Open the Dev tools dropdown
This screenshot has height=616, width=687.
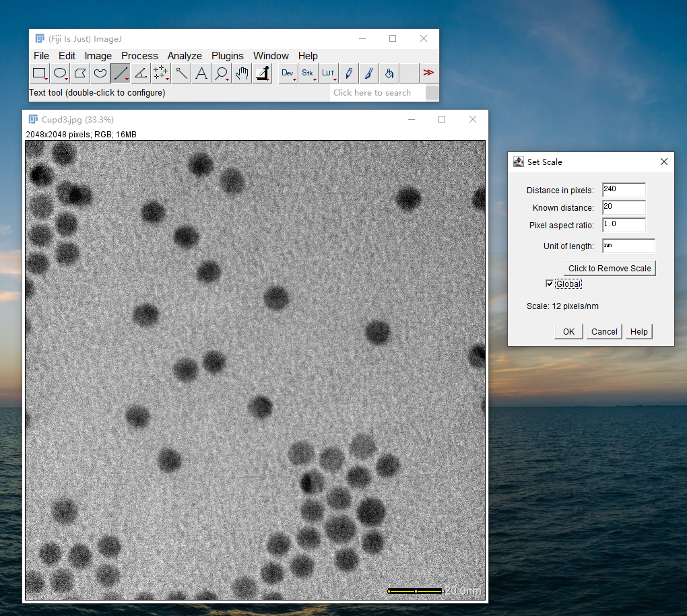288,73
